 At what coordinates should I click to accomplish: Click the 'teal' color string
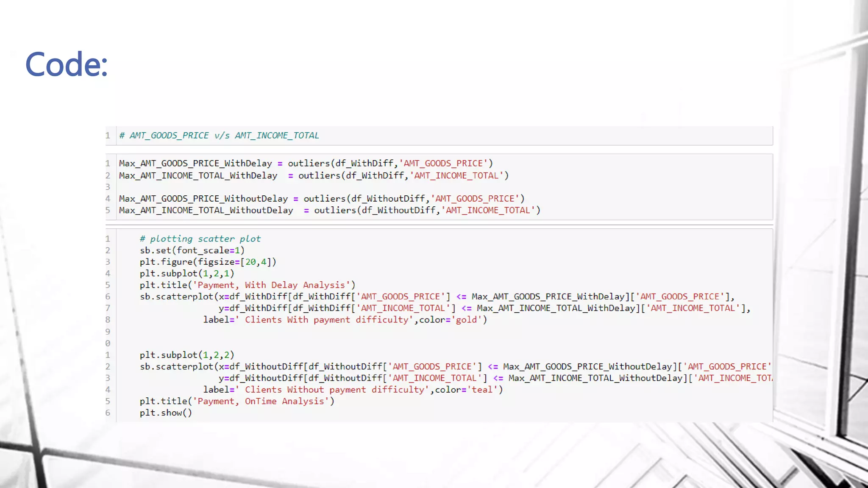pyautogui.click(x=482, y=390)
